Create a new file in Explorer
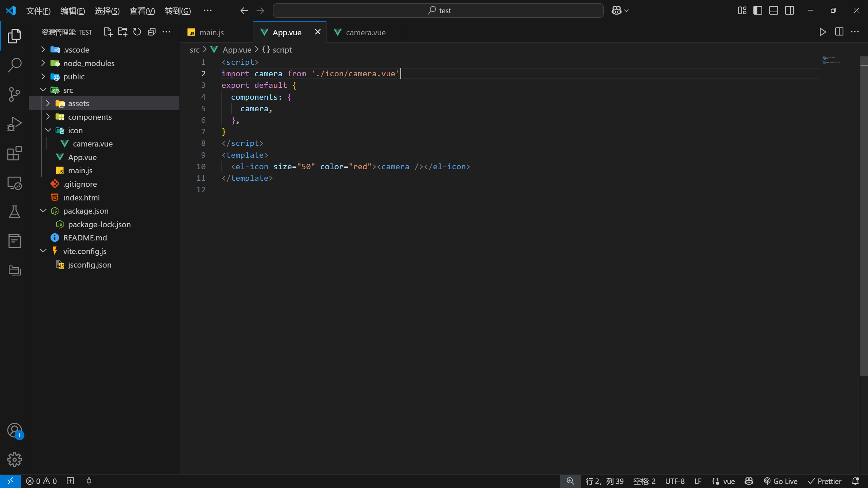This screenshot has height=488, width=868. pyautogui.click(x=108, y=32)
